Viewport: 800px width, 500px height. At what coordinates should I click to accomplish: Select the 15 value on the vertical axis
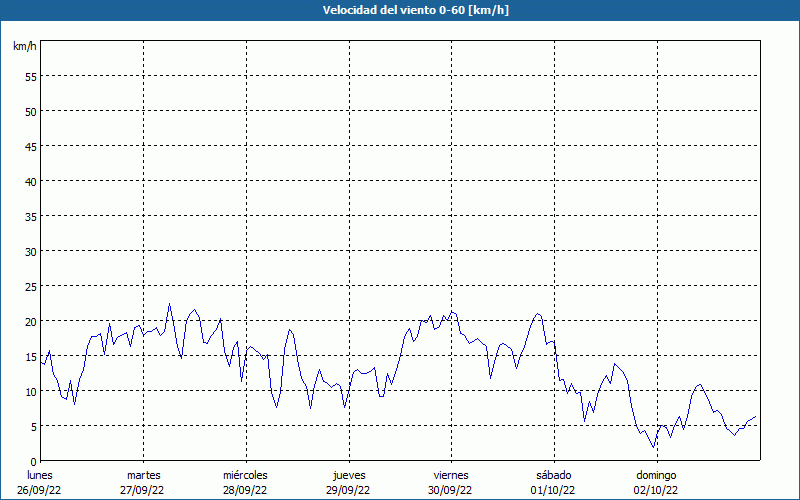(31, 357)
